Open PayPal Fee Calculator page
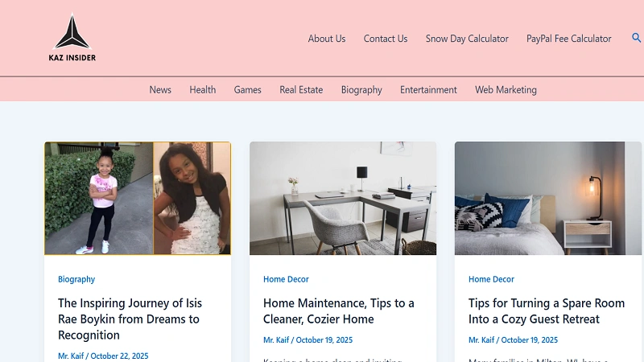Screen dimensions: 644x362 point(568,39)
